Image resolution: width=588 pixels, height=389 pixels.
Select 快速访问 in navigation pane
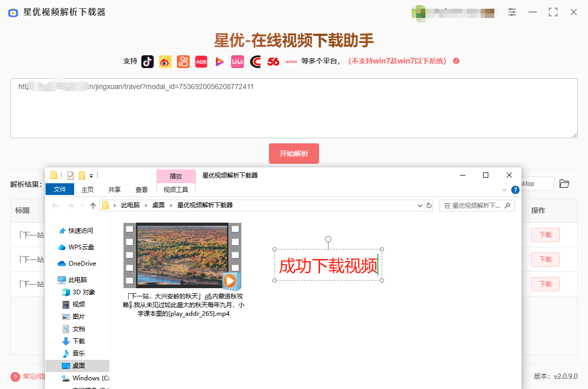(x=80, y=230)
